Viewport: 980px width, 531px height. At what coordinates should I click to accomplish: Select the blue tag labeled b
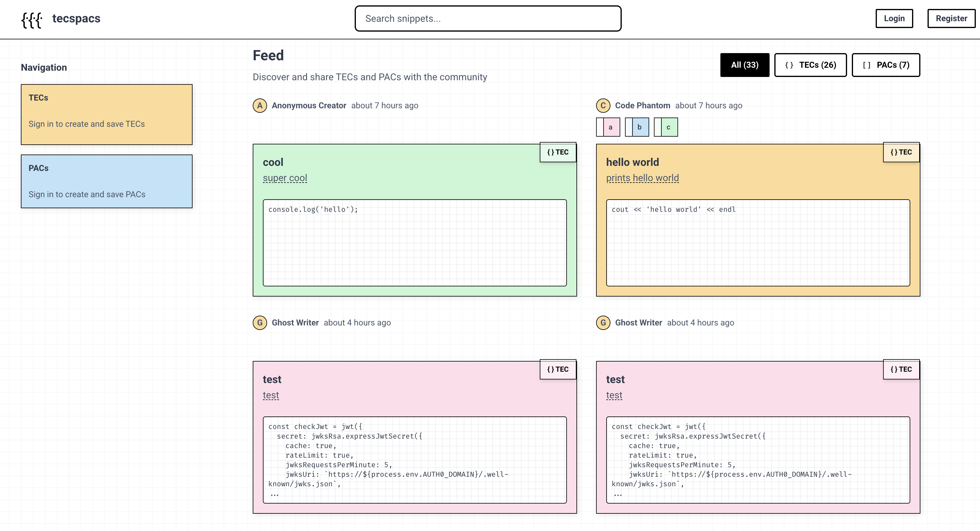637,127
